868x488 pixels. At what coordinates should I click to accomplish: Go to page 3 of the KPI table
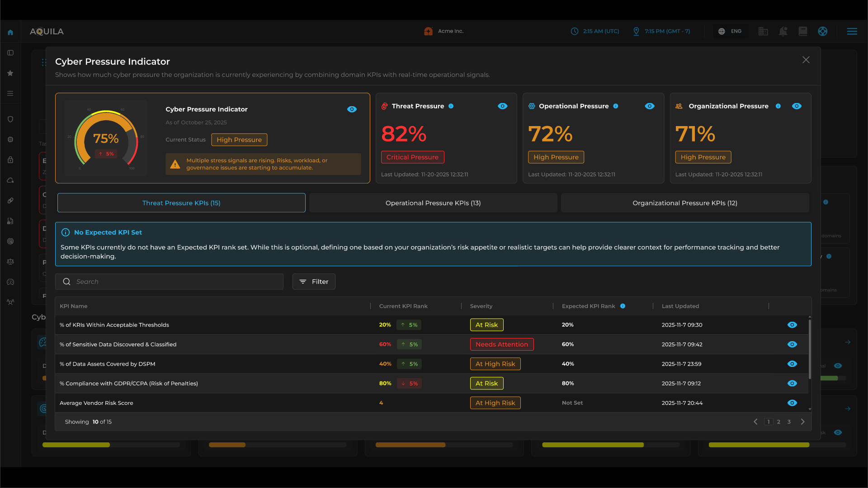(x=789, y=422)
